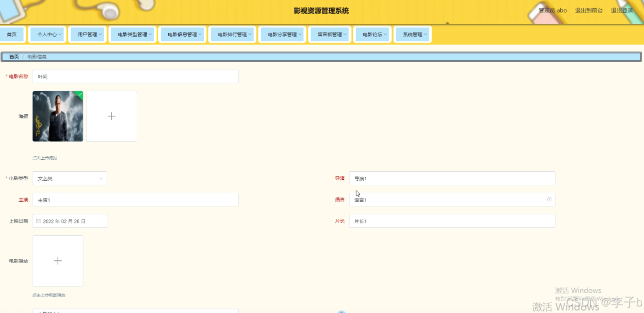Viewport: 644px width, 313px height.
Task: Focus the 语言 input field
Action: [452, 200]
